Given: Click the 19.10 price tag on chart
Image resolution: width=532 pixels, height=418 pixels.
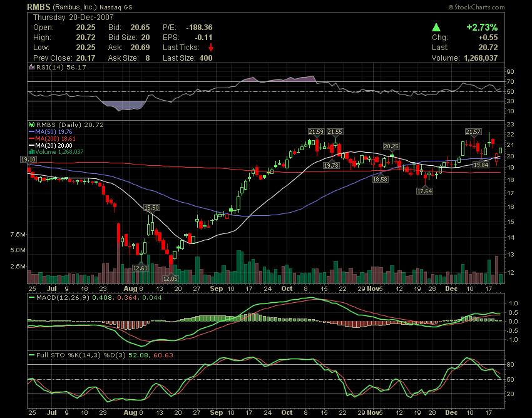Looking at the screenshot, I should click(28, 160).
